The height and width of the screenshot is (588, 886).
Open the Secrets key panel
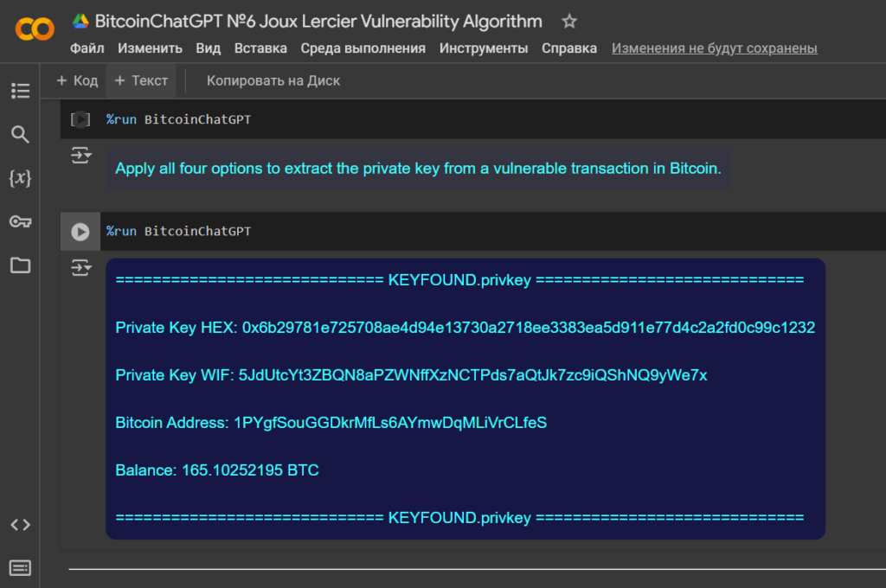coord(21,221)
